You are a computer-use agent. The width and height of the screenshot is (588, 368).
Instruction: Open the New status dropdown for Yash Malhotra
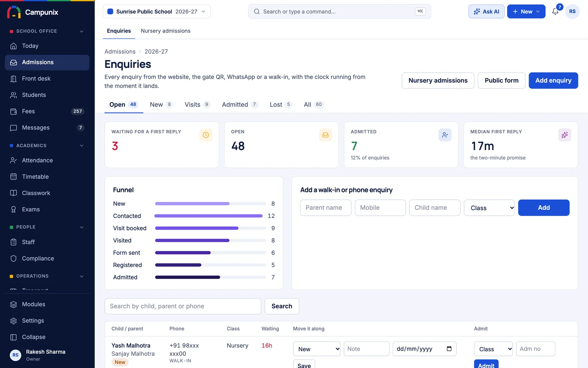[x=317, y=349]
